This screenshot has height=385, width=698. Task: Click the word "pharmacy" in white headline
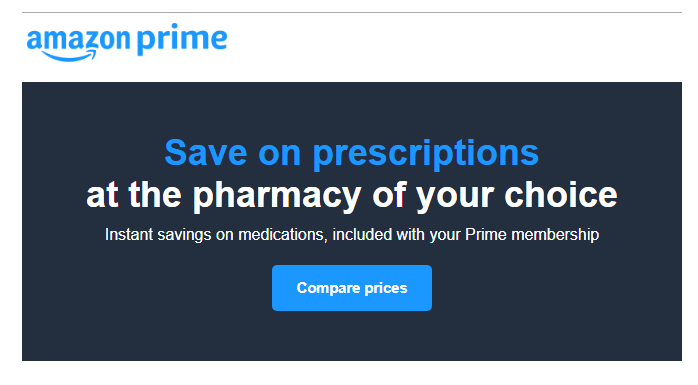276,196
